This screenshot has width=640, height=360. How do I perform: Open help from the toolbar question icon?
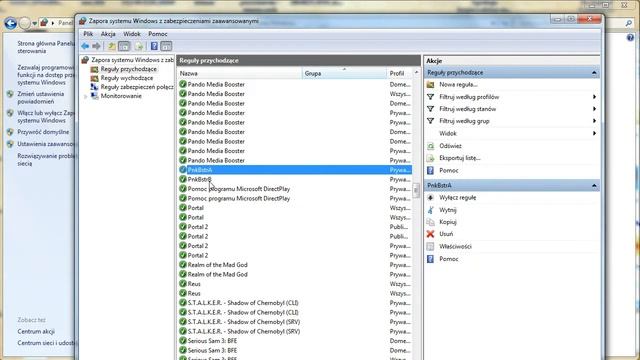[x=154, y=46]
